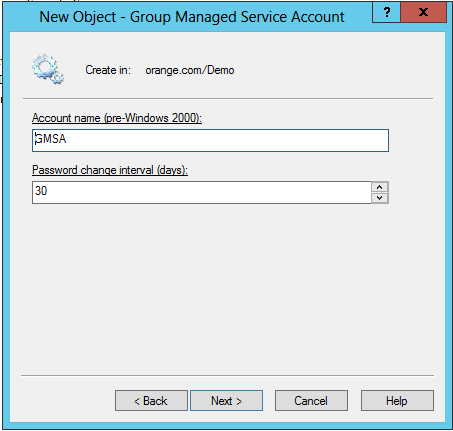Click the Password change interval (days) label
453x431 pixels.
pos(110,170)
